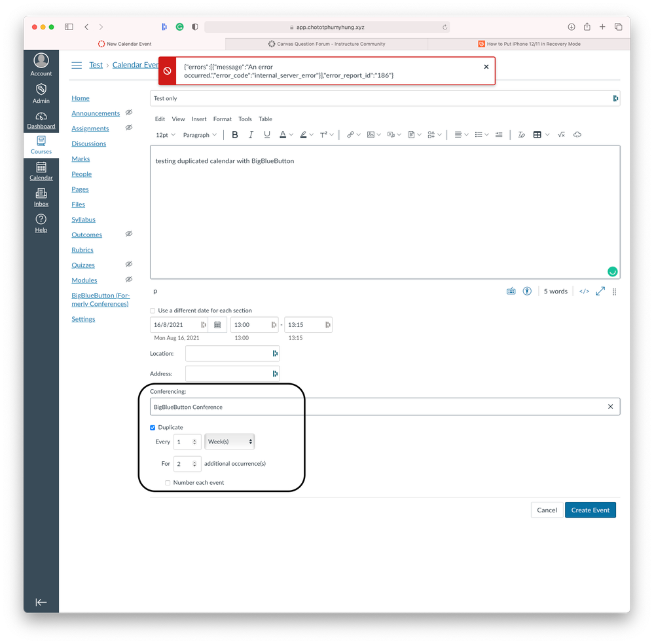Open Dashboard in global navigation

(x=41, y=121)
